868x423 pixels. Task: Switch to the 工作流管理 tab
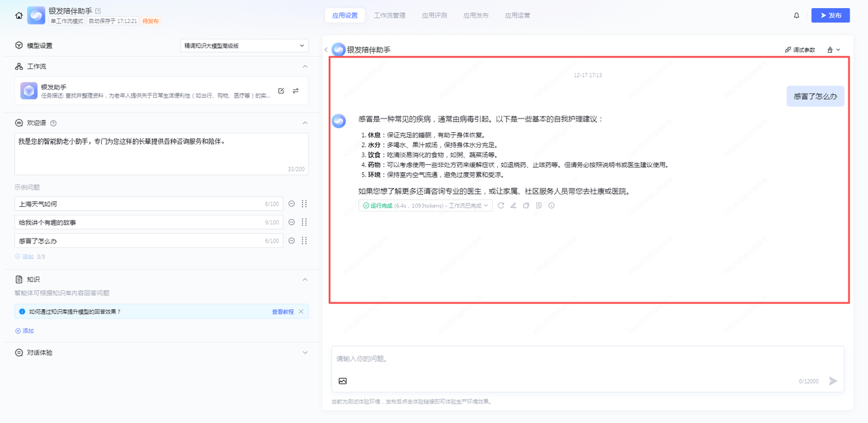pos(389,15)
